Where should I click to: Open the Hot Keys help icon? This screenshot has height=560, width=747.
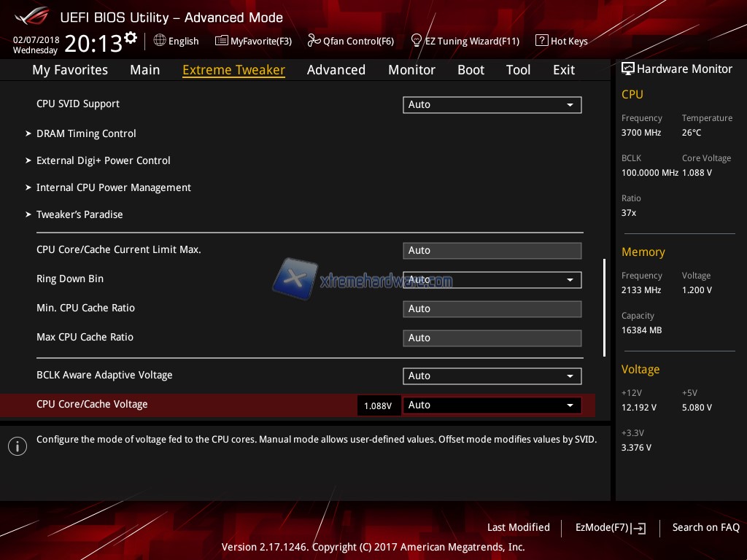tap(541, 41)
